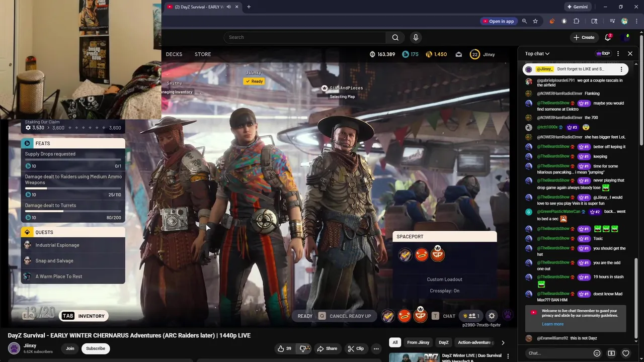
Task: Click the Create button
Action: pos(584,37)
